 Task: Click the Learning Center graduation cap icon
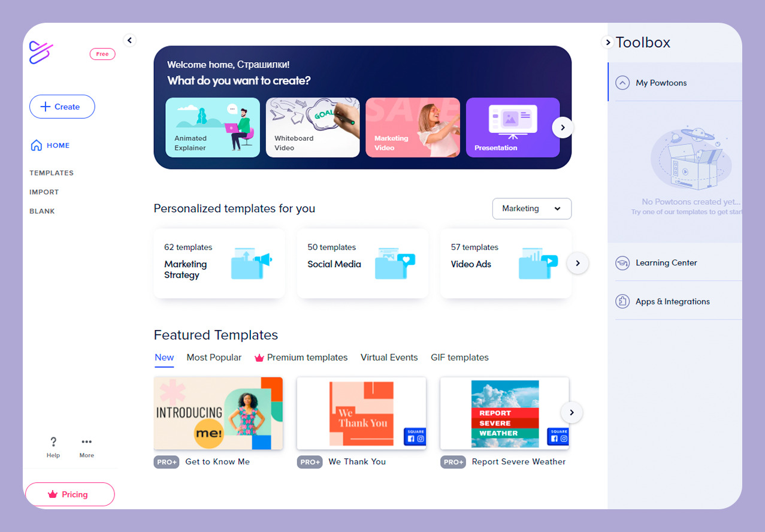pos(623,262)
